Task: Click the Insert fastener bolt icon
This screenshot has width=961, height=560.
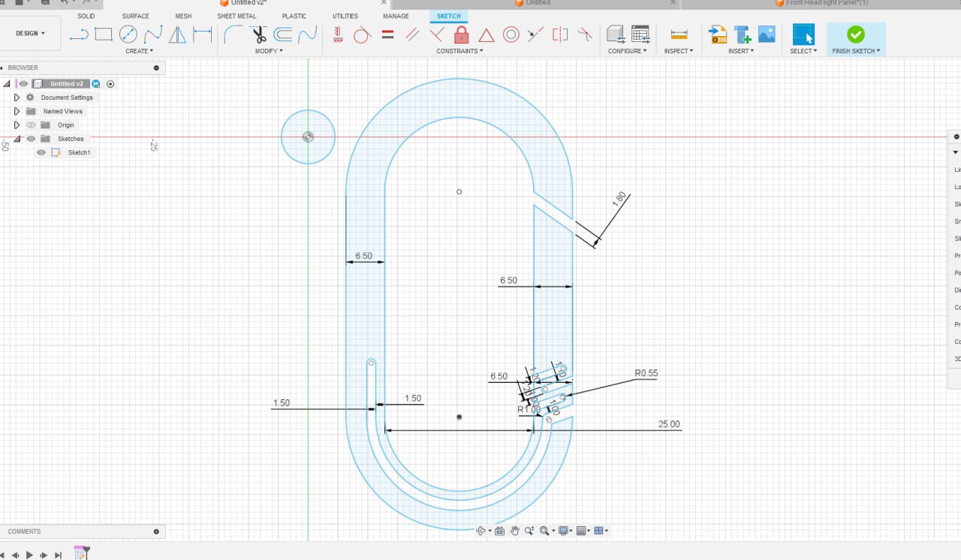Action: pos(743,35)
